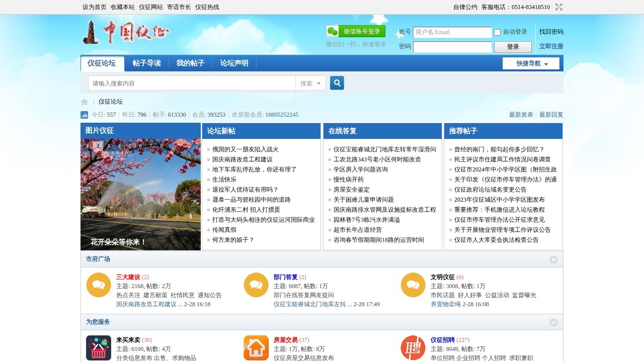This screenshot has height=362, width=644.
Task: Click the 三大建设 speech bubble icon
Action: click(98, 285)
